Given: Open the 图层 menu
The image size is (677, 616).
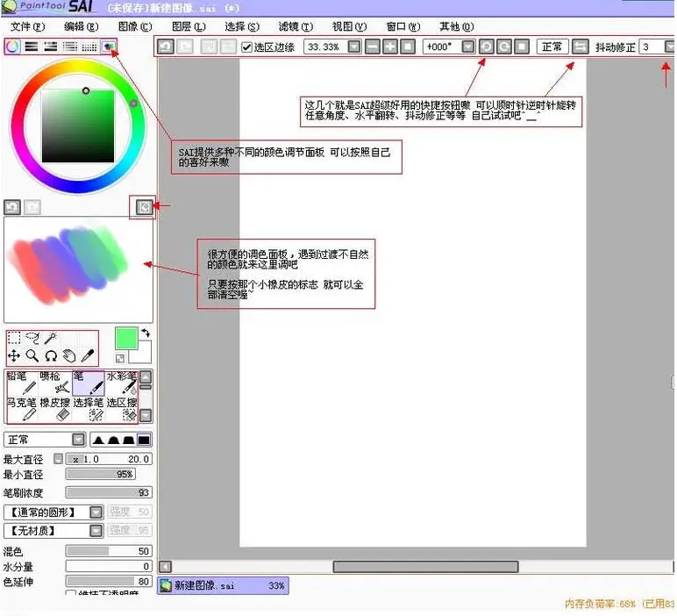Looking at the screenshot, I should coord(189,27).
